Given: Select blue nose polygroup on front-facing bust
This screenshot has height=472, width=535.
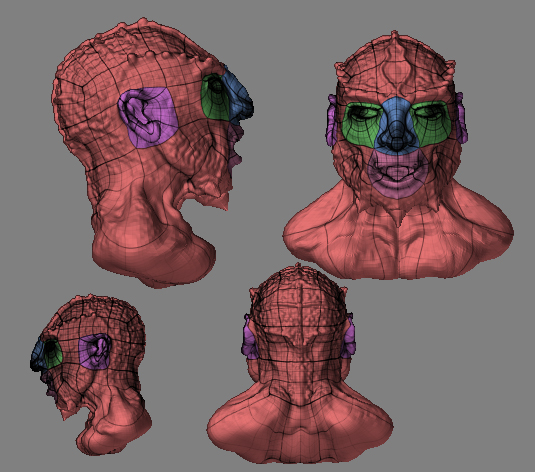Looking at the screenshot, I should click(x=396, y=125).
